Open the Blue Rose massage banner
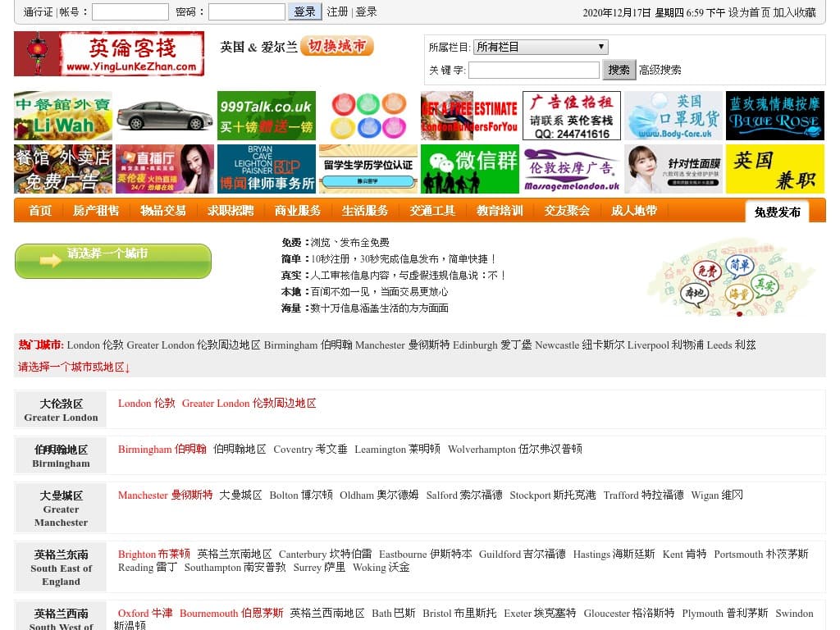Image resolution: width=840 pixels, height=630 pixels. click(x=774, y=116)
